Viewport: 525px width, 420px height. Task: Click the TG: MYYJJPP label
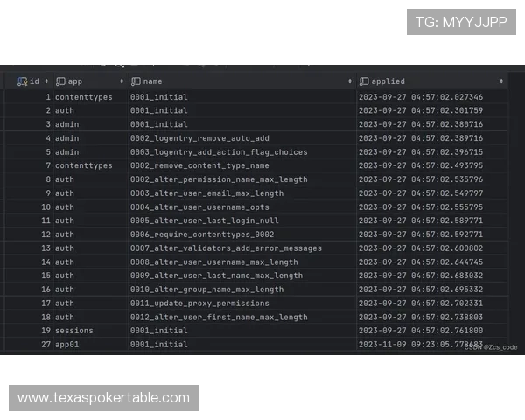click(460, 22)
